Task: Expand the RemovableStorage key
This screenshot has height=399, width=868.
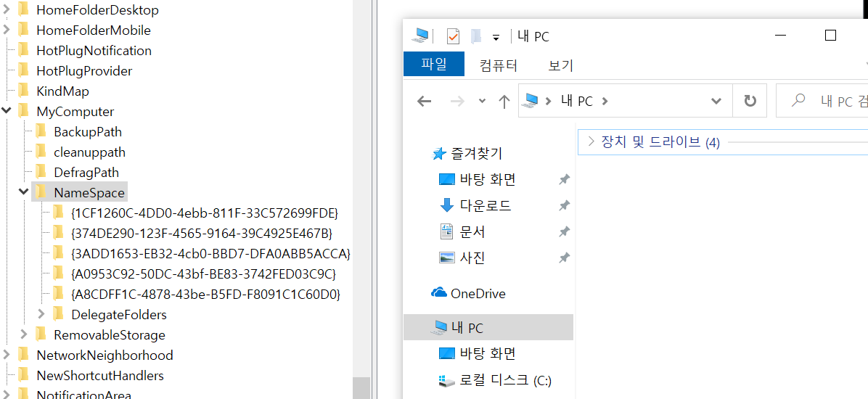Action: tap(23, 335)
